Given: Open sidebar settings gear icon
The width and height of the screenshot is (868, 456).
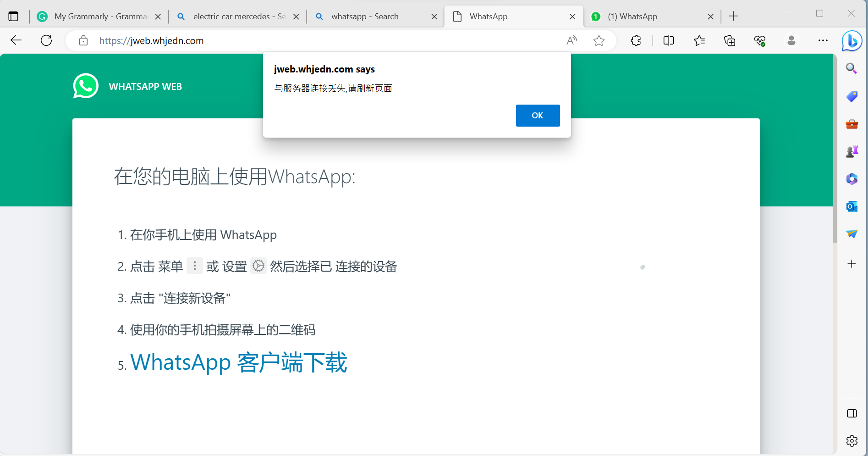Looking at the screenshot, I should click(x=852, y=441).
